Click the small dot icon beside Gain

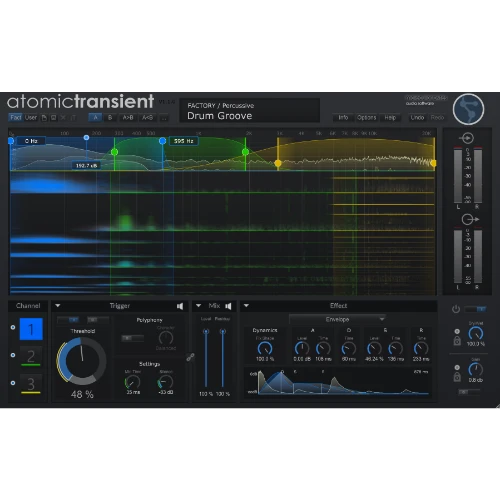pos(457,367)
